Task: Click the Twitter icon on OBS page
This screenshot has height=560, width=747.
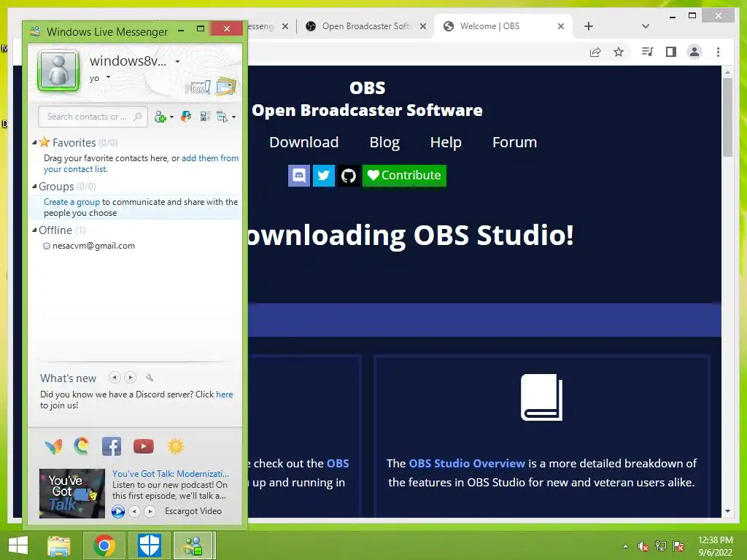Action: pos(324,176)
